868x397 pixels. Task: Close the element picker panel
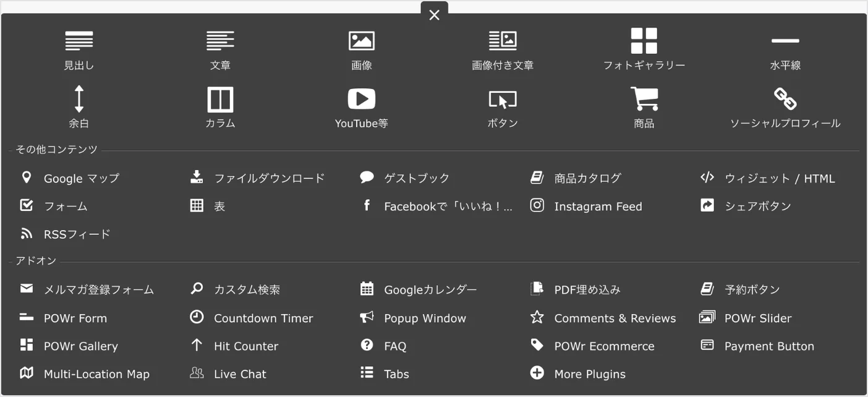click(434, 15)
